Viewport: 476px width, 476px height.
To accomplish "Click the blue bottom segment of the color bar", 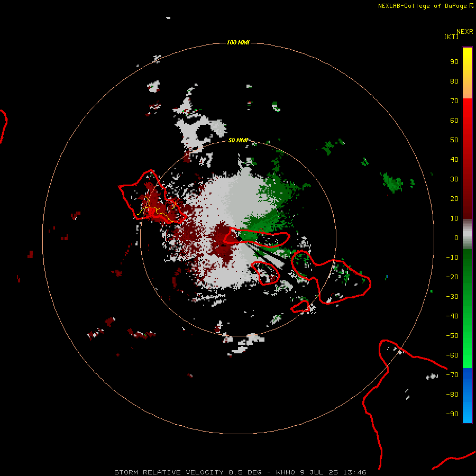I will coord(467,396).
